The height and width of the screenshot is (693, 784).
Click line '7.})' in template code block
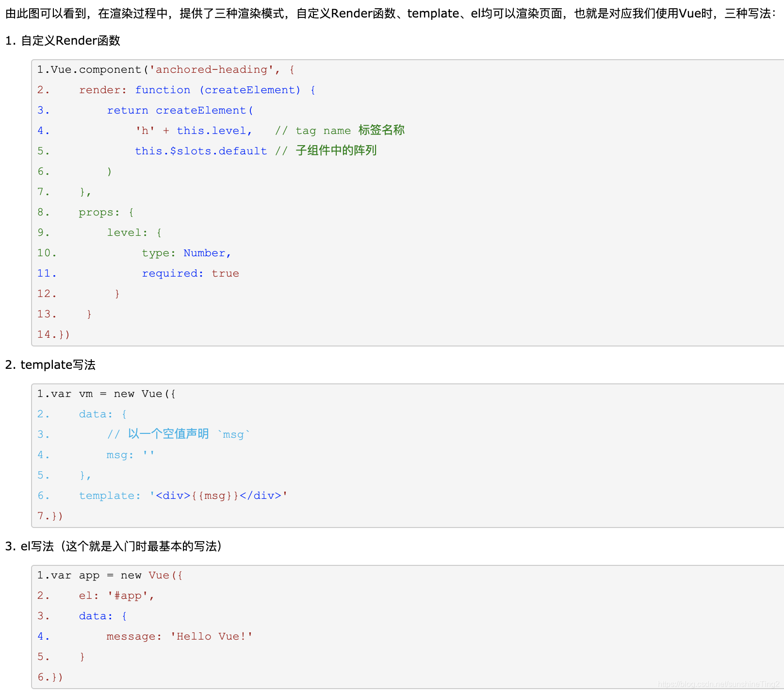[x=50, y=516]
